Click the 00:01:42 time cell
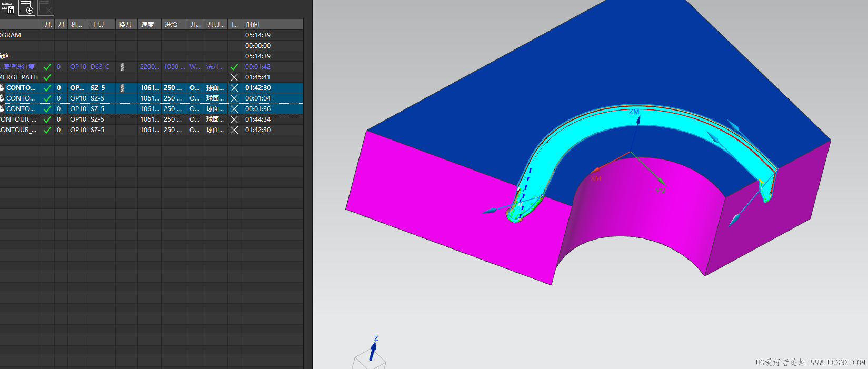 pos(258,67)
